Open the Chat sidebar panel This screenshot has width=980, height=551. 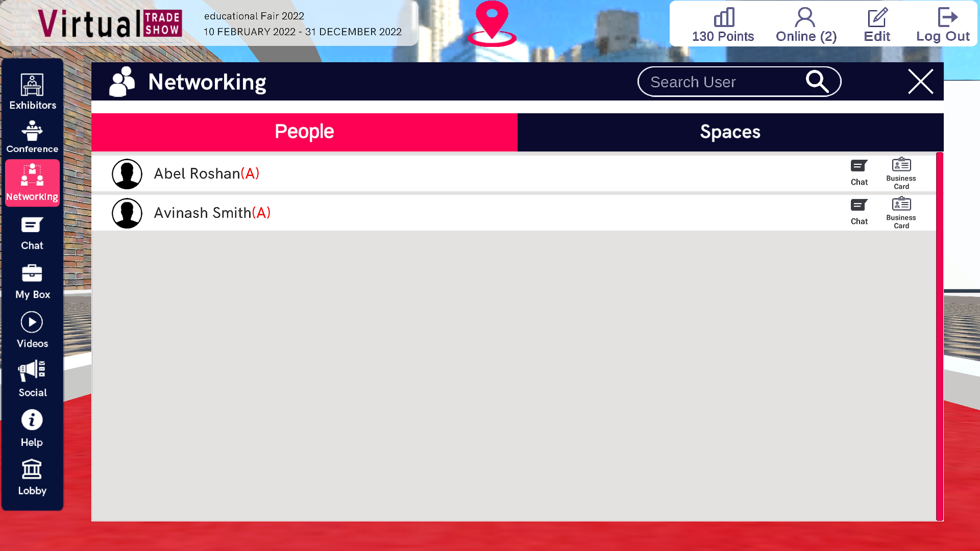coord(32,232)
